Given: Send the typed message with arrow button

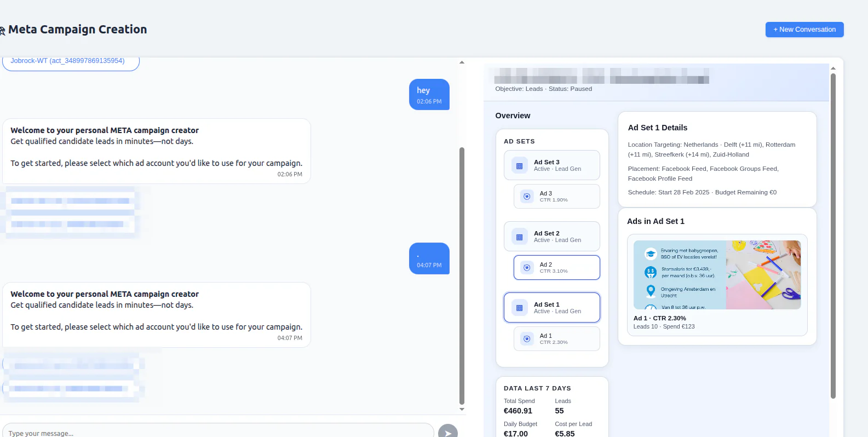Looking at the screenshot, I should 448,432.
